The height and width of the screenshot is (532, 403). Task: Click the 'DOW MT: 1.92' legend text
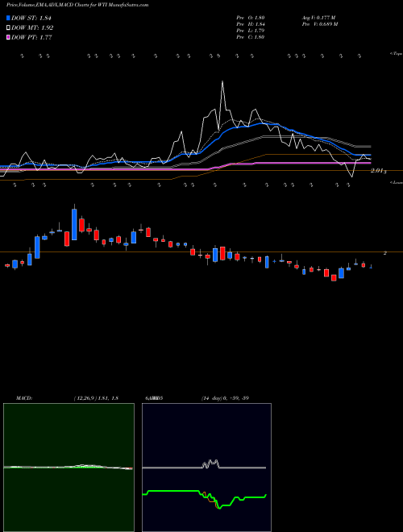coord(32,28)
